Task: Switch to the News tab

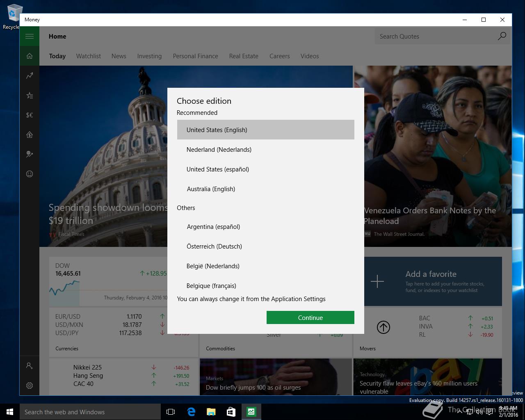Action: (119, 56)
